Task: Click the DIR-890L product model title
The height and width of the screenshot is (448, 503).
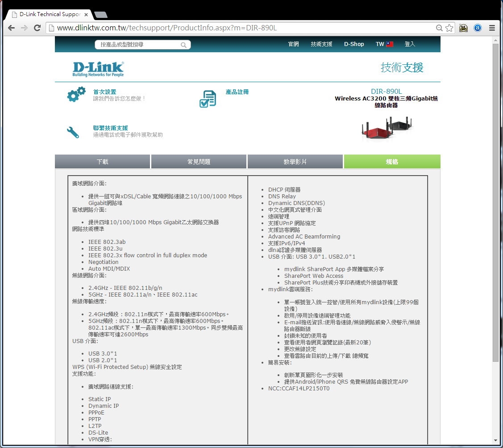Action: pyautogui.click(x=386, y=91)
